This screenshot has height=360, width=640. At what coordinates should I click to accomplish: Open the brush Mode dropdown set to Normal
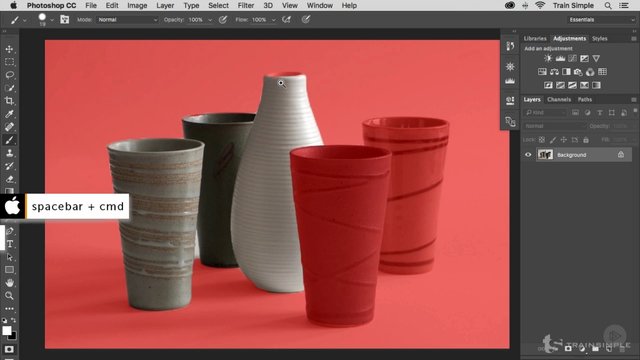127,20
